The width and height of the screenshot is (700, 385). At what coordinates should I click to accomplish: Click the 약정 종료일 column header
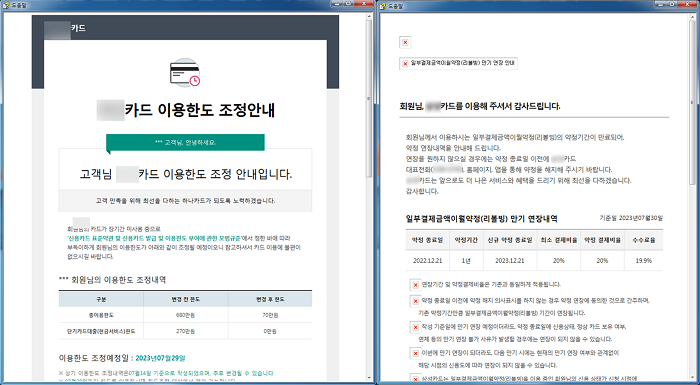tap(427, 240)
